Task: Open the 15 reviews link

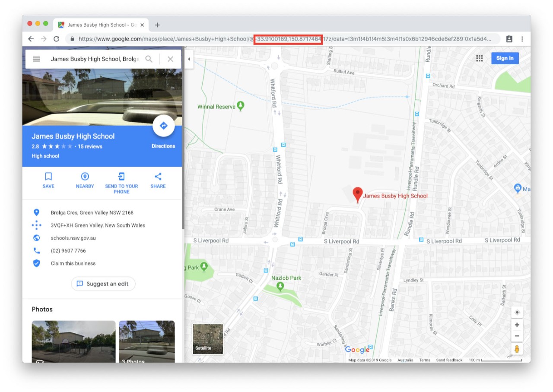Action: [x=90, y=146]
